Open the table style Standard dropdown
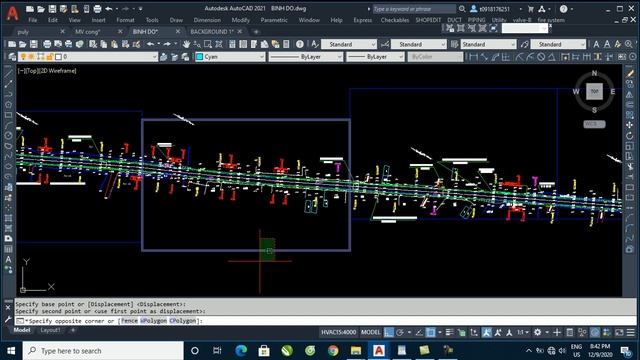 489,44
